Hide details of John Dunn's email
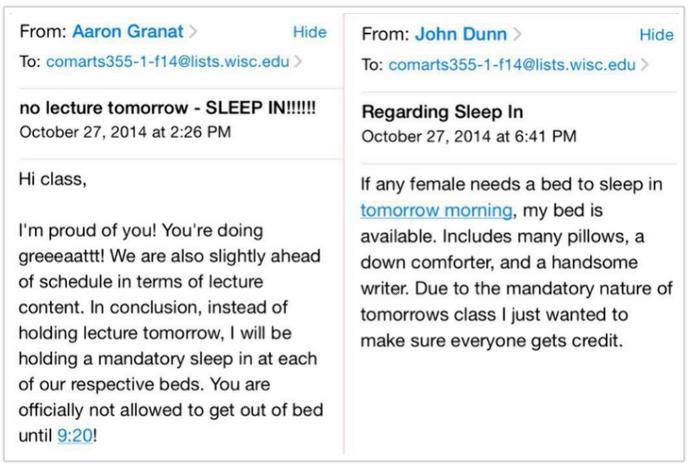This screenshot has height=467, width=690. pyautogui.click(x=656, y=35)
